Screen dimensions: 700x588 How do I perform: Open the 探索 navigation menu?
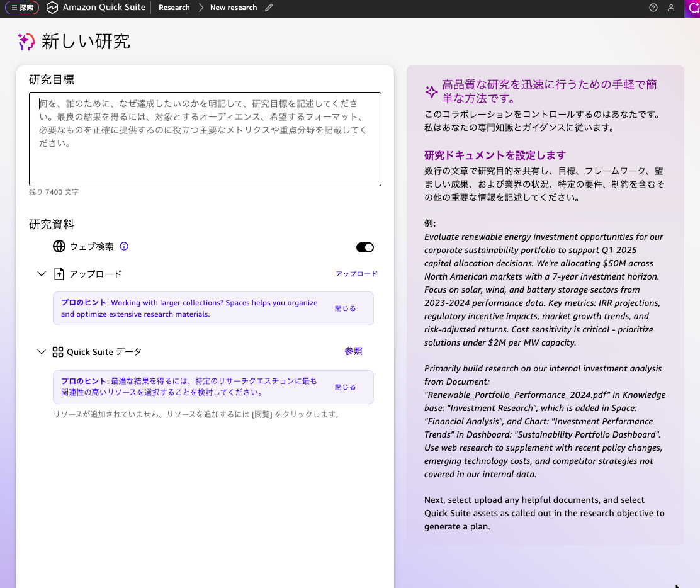[22, 8]
